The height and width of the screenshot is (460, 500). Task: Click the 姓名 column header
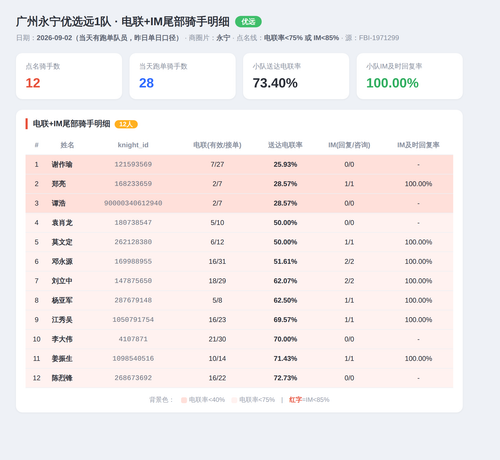click(x=67, y=145)
